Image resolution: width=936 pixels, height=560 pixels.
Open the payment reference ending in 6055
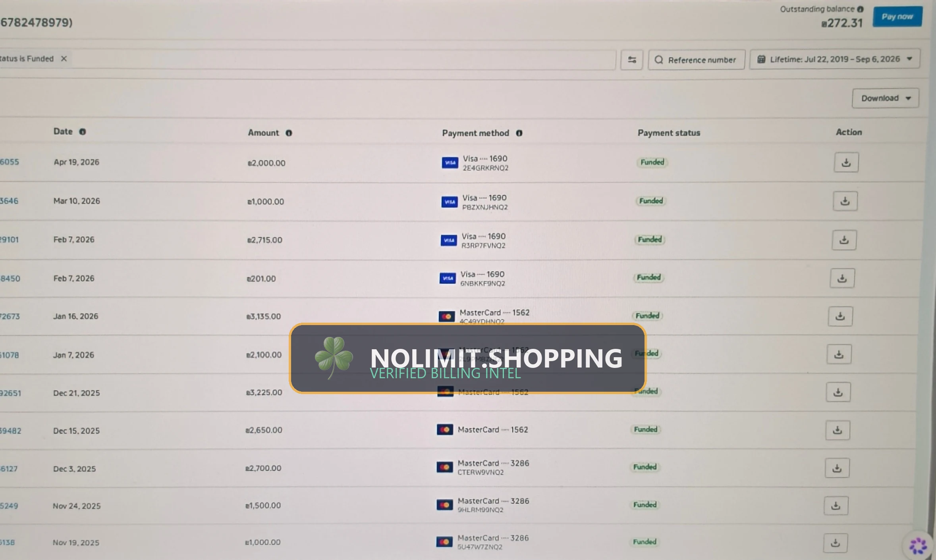click(x=10, y=162)
